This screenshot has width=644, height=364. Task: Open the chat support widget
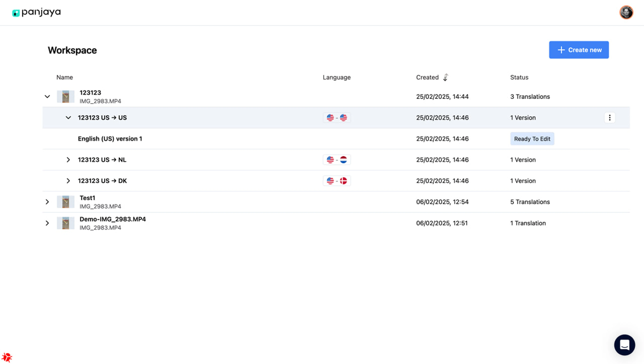[x=624, y=345]
